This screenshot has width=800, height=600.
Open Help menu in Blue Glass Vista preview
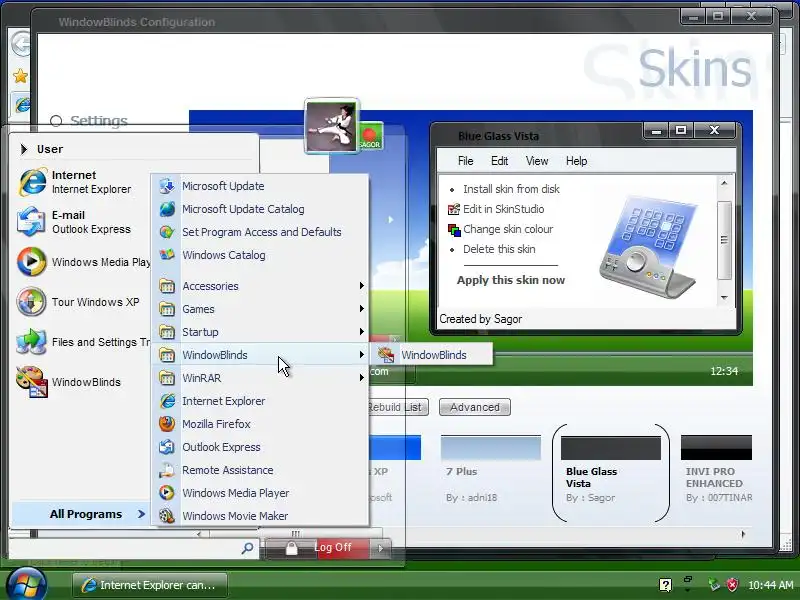(x=576, y=161)
